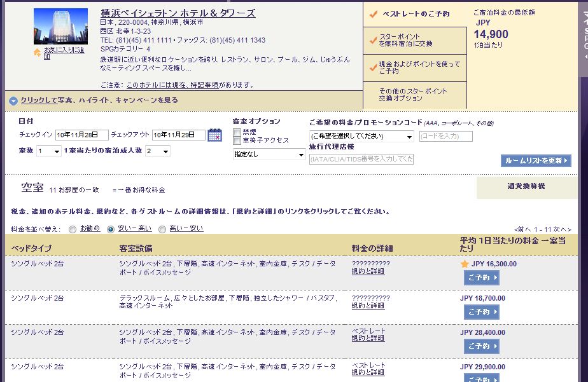Click ご予約 for the JPY 18,700.00 room
This screenshot has width=588, height=382.
tap(482, 312)
